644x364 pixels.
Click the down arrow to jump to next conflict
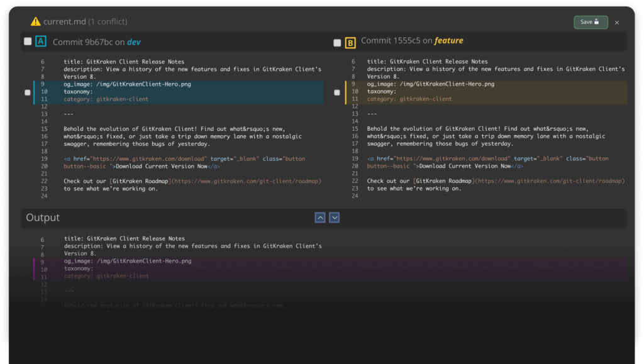click(335, 218)
